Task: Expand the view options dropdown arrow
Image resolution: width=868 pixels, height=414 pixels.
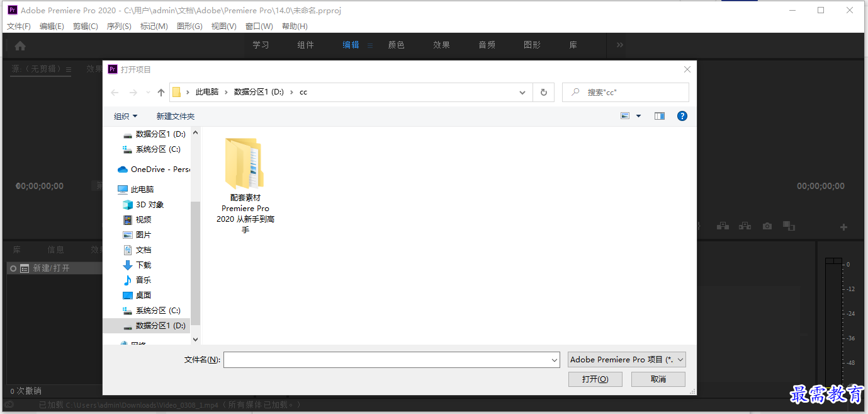Action: click(638, 116)
